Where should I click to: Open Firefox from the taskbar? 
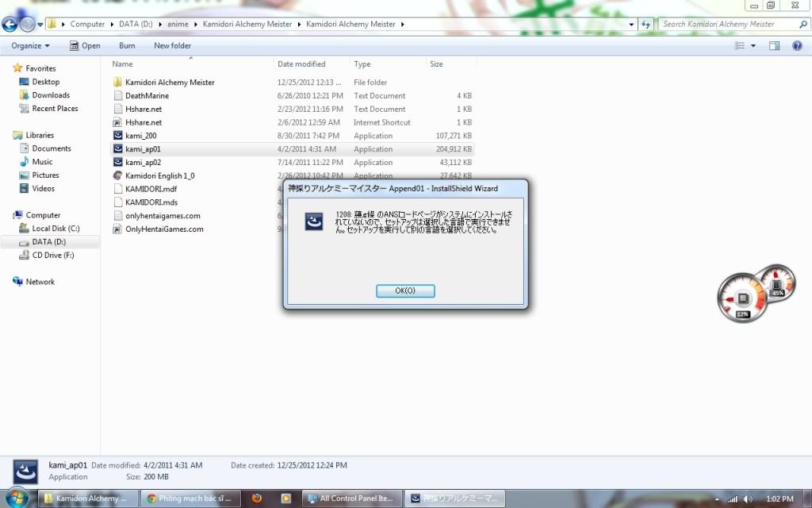[x=256, y=498]
